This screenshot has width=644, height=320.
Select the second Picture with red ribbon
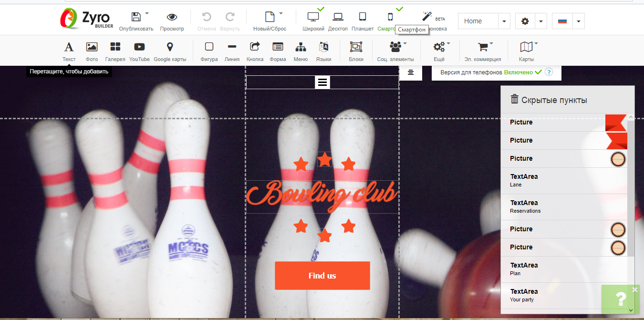tap(564, 141)
